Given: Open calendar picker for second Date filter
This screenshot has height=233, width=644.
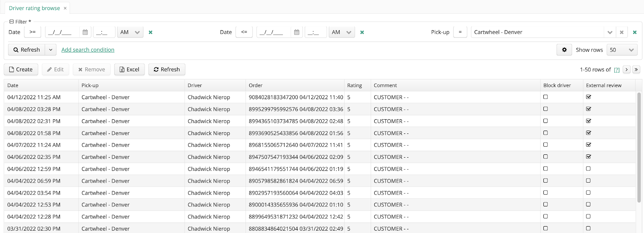Looking at the screenshot, I should click(297, 32).
